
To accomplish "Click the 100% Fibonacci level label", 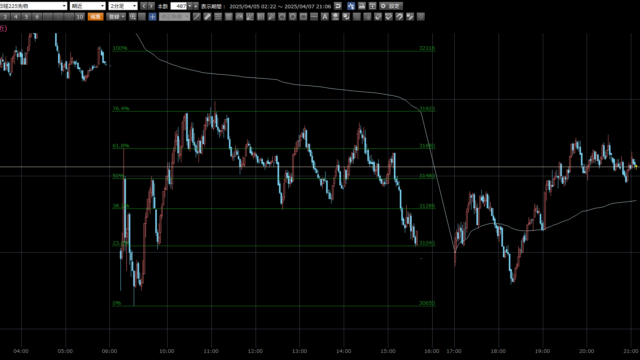I will tap(120, 48).
